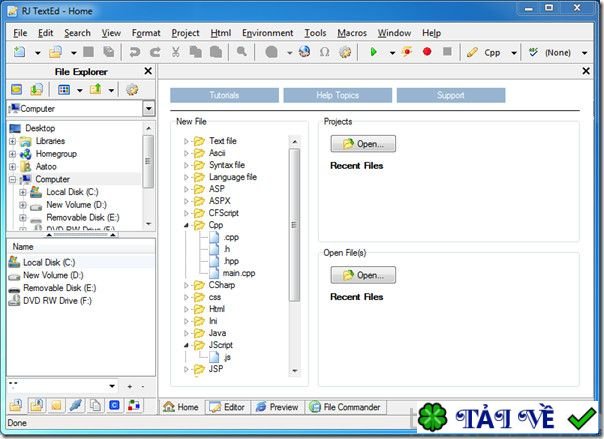Open the Environment menu
Image resolution: width=604 pixels, height=439 pixels.
click(268, 33)
